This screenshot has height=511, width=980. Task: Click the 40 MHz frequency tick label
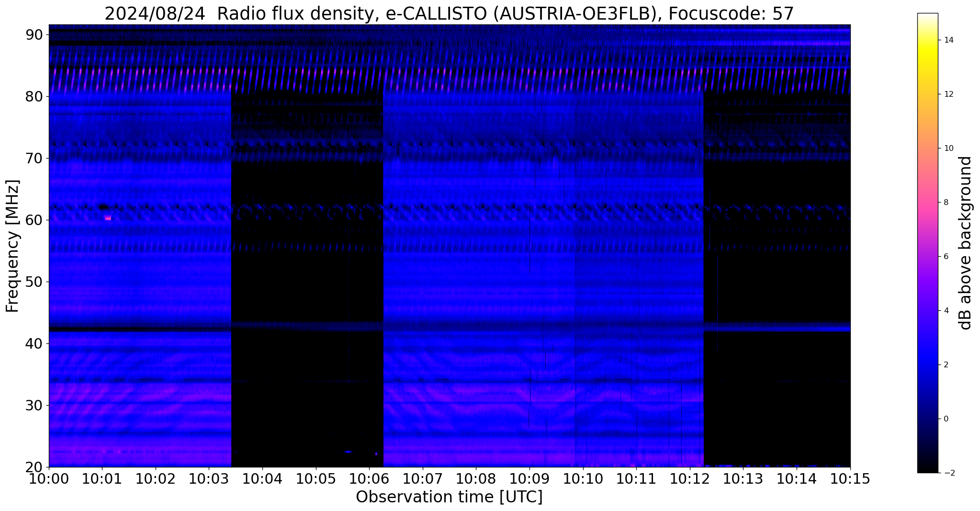(x=35, y=343)
